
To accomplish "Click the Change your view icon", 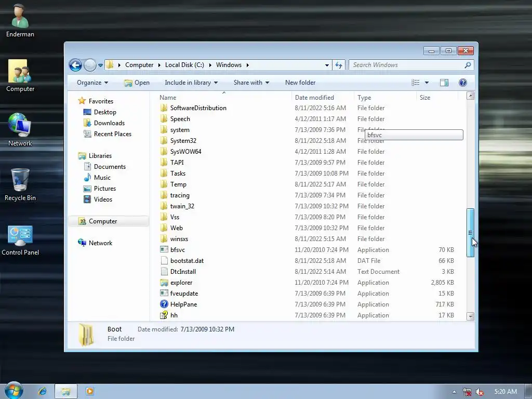I will click(x=415, y=83).
